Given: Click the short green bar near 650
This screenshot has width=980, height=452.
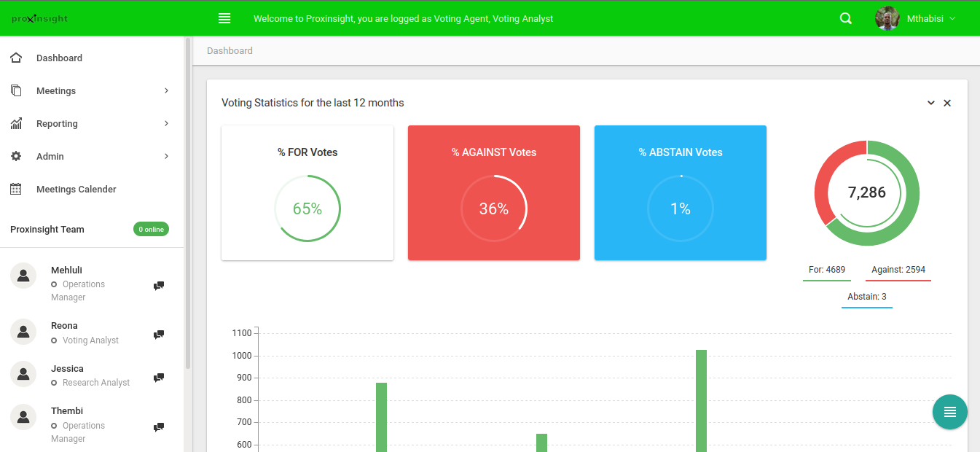Looking at the screenshot, I should pyautogui.click(x=541, y=443).
